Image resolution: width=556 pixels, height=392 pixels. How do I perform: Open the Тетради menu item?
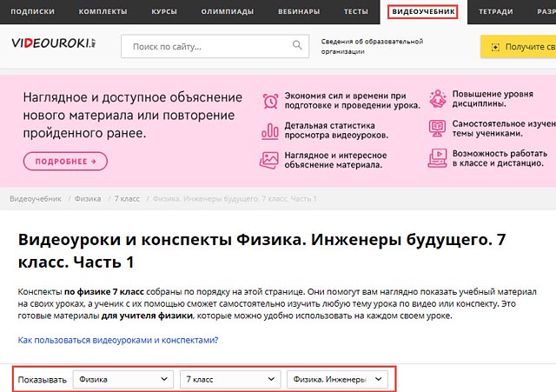(496, 11)
